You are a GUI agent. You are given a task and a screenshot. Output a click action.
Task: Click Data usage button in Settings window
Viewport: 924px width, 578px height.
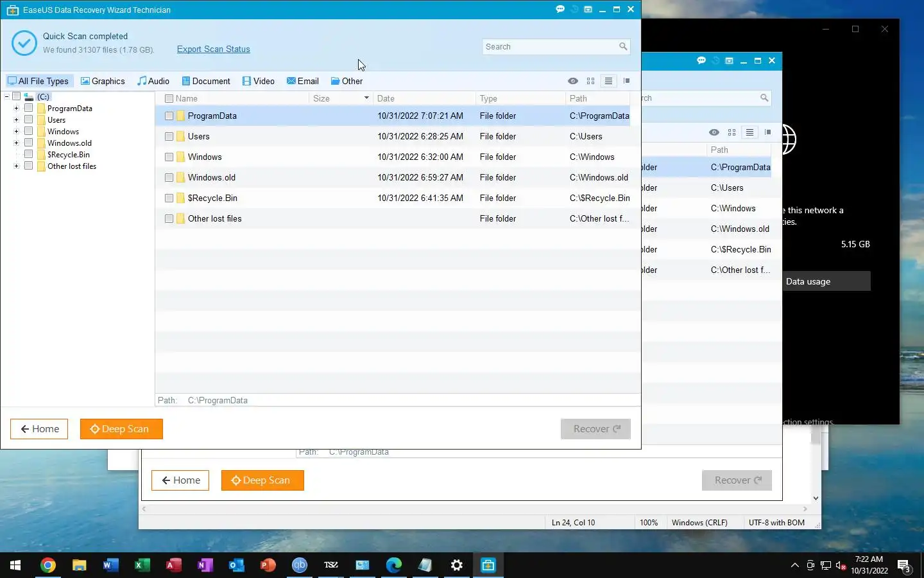(x=826, y=281)
